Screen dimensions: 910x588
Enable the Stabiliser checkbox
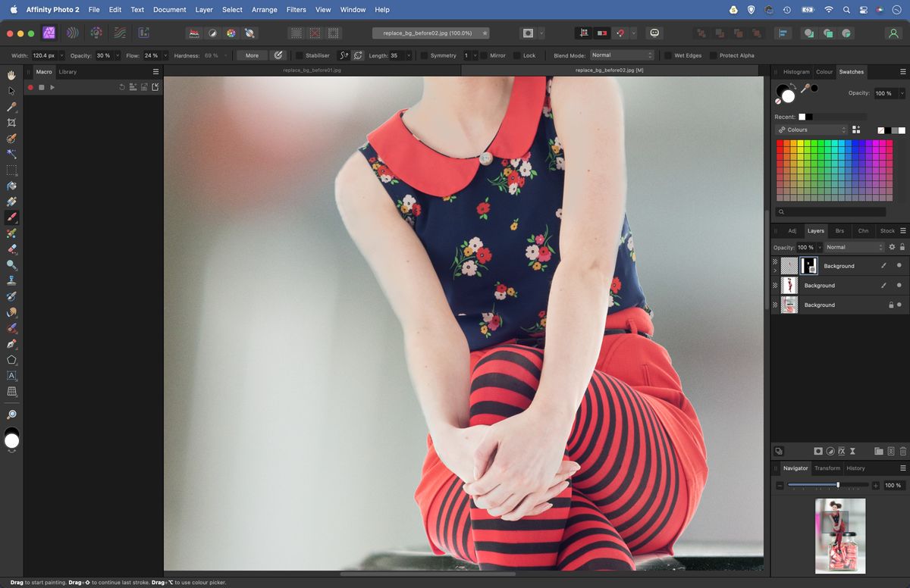(x=298, y=55)
